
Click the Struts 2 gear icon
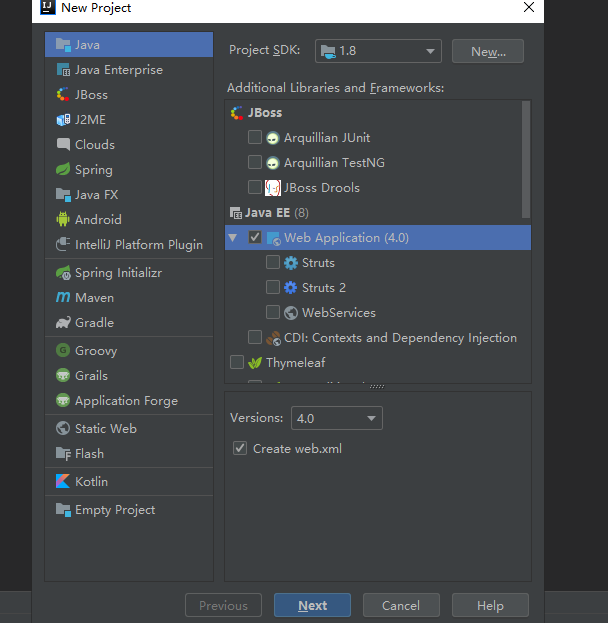click(x=290, y=288)
